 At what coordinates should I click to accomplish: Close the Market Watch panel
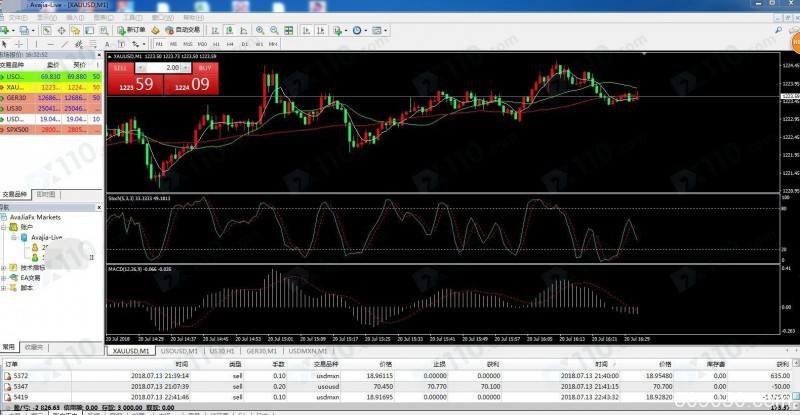[x=99, y=55]
